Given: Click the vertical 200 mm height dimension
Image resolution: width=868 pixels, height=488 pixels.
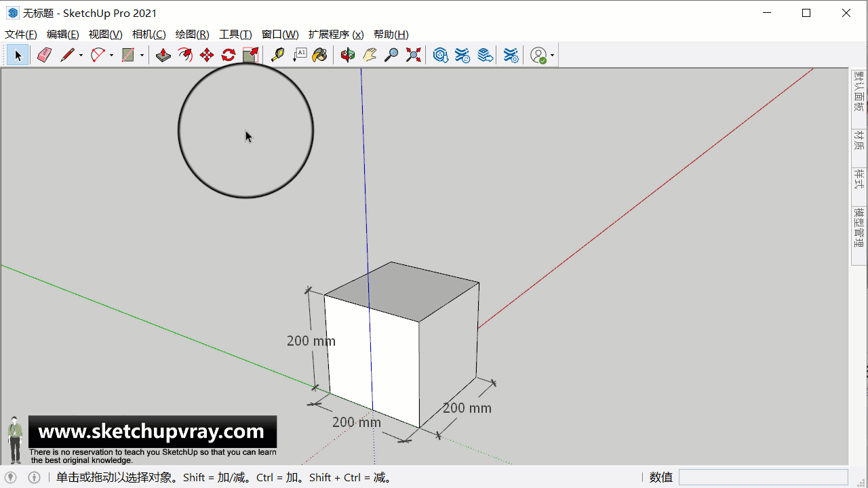Looking at the screenshot, I should point(311,341).
